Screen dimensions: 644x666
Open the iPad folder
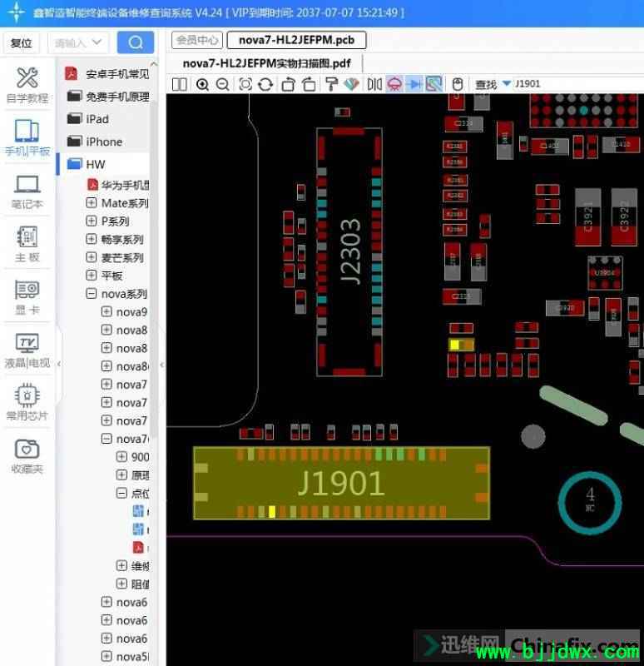[x=88, y=119]
